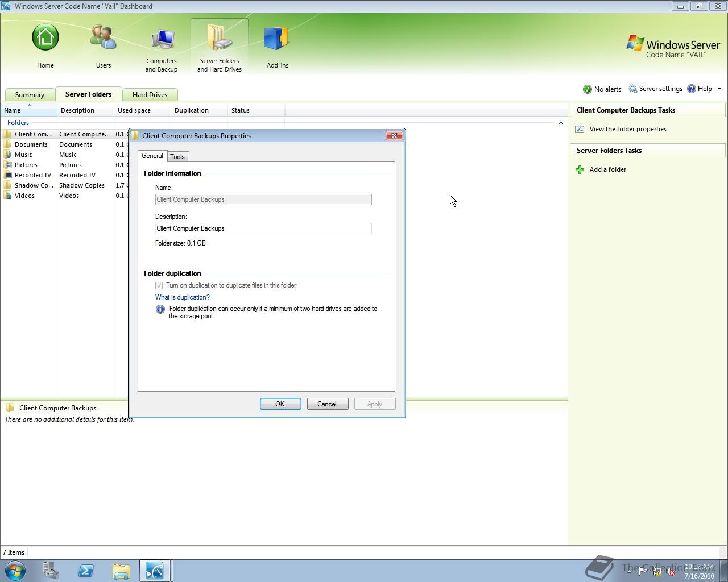Click the Name field in dialog

click(263, 199)
